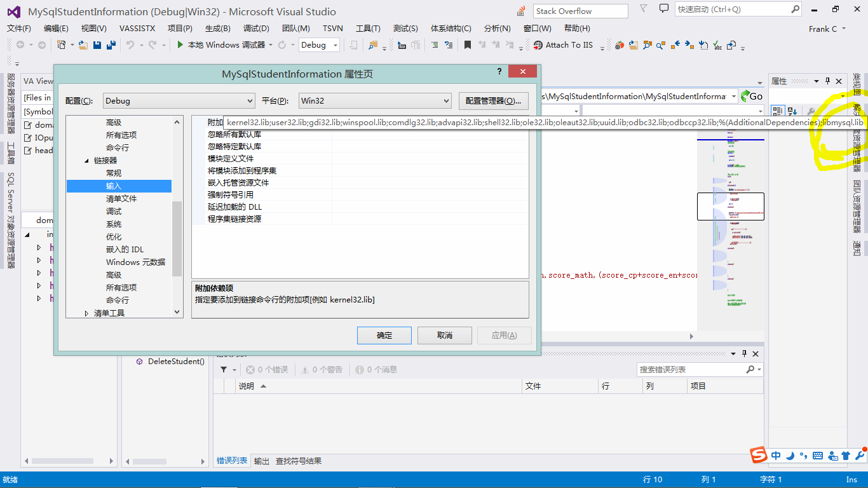Click the Save file toolbar icon

pos(97,45)
